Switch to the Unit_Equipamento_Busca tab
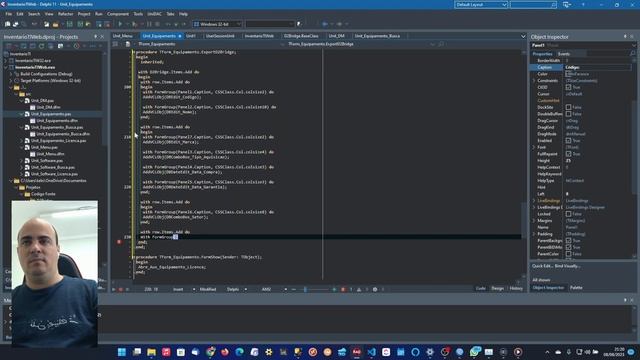The image size is (640, 360). 377,36
